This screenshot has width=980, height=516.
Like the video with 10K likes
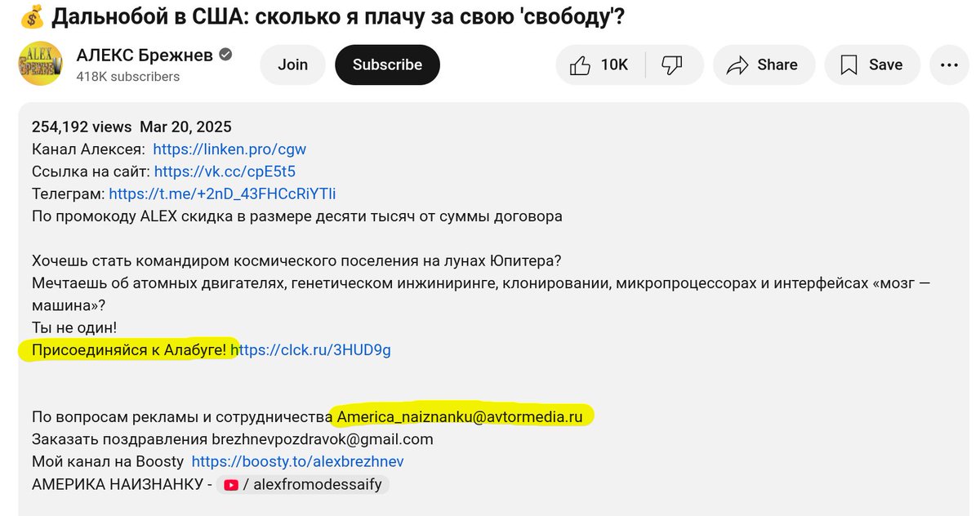pos(601,64)
